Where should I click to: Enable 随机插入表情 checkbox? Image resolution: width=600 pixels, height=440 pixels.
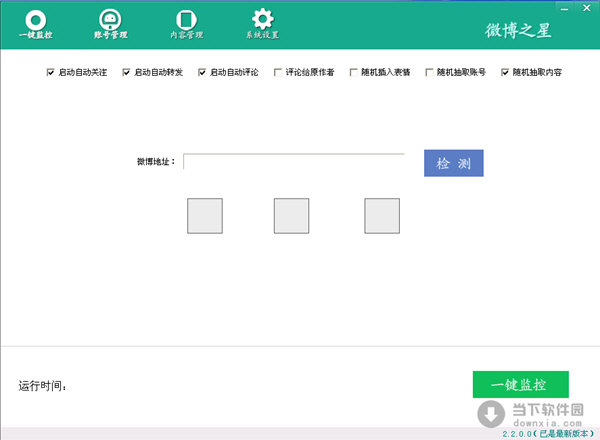pyautogui.click(x=354, y=72)
